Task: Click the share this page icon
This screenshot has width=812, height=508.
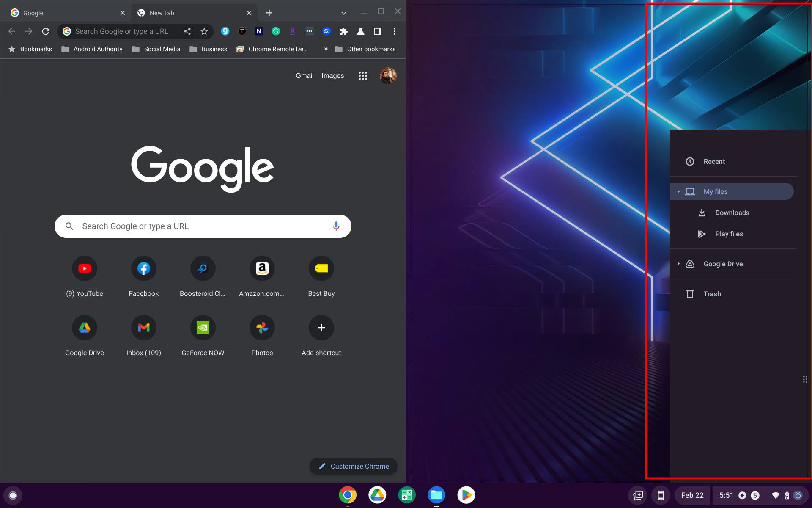Action: (187, 31)
